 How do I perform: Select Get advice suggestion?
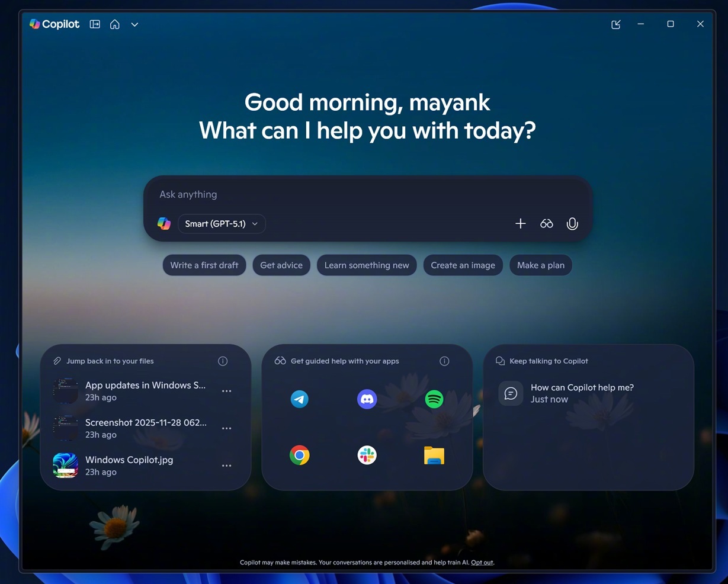pos(281,265)
